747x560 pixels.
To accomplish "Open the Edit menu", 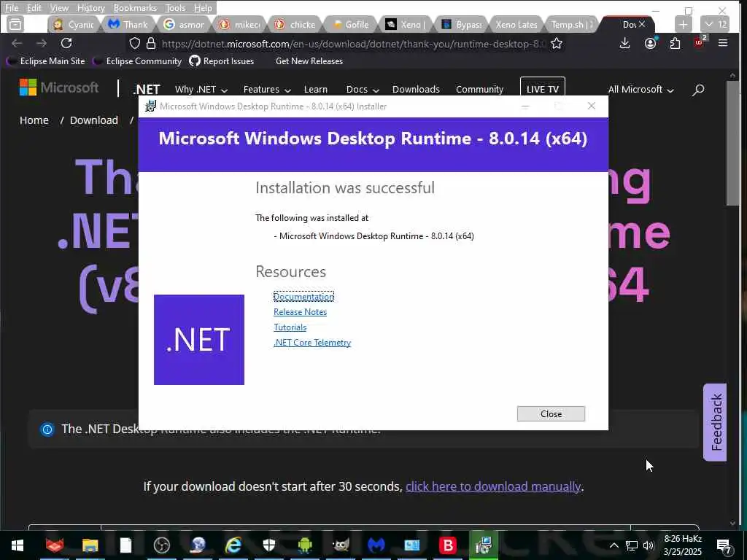I will [34, 7].
